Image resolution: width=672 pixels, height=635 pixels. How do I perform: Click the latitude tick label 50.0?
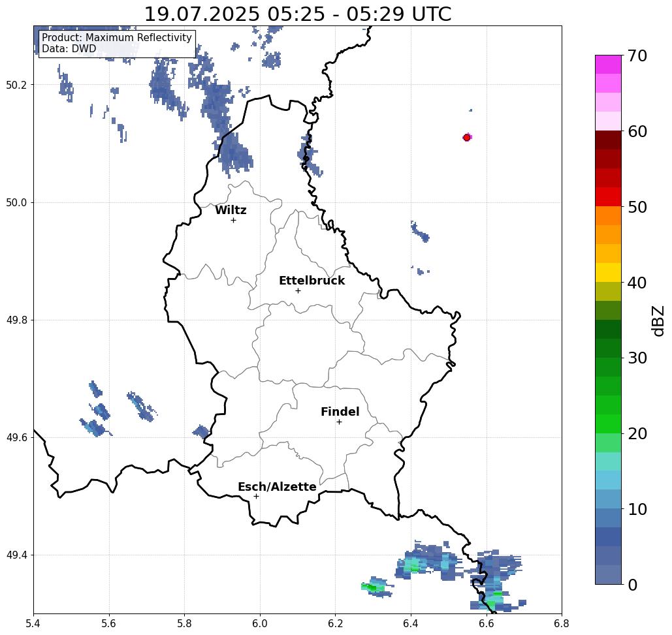(x=16, y=202)
